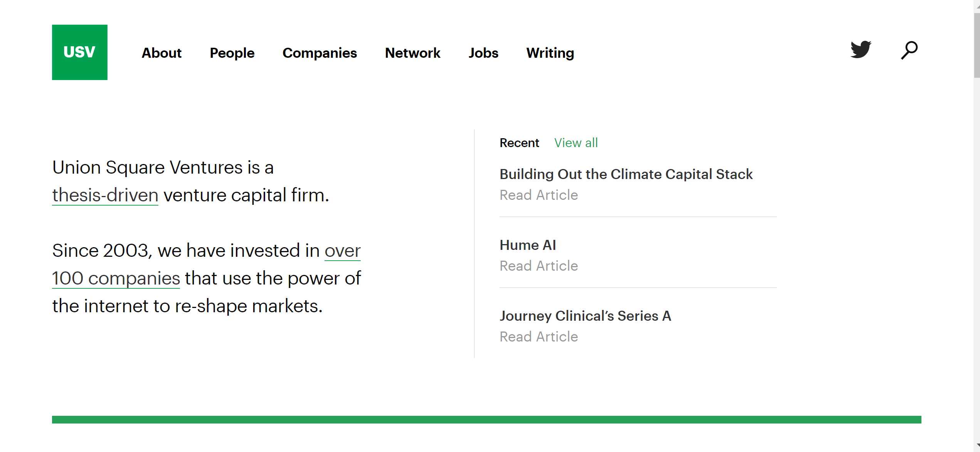This screenshot has height=452, width=980.
Task: Follow the thesis-driven link
Action: coord(105,195)
